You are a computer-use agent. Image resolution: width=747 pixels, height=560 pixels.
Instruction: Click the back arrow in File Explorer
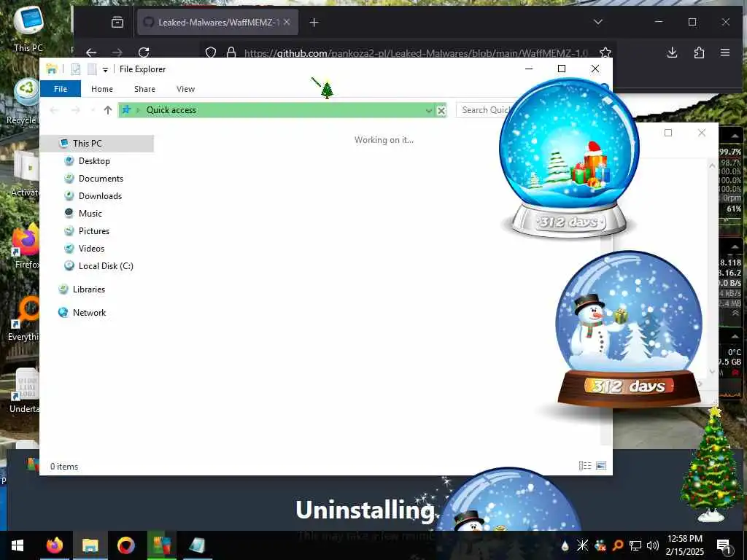pyautogui.click(x=54, y=110)
